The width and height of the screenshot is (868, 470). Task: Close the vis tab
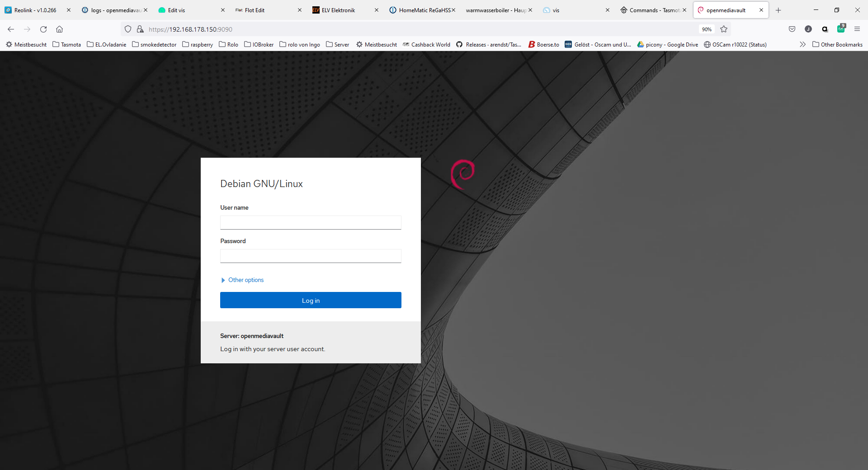[x=608, y=10]
